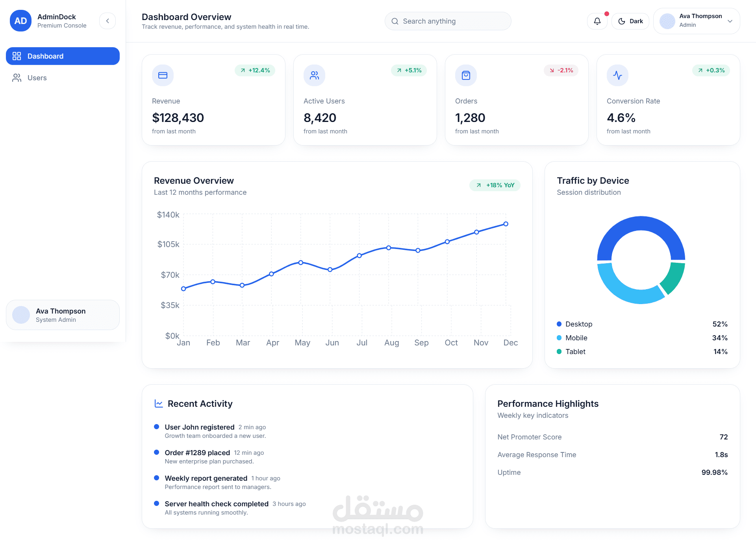Click the Recent Activity chart icon
This screenshot has height=548, width=756.
tap(159, 404)
